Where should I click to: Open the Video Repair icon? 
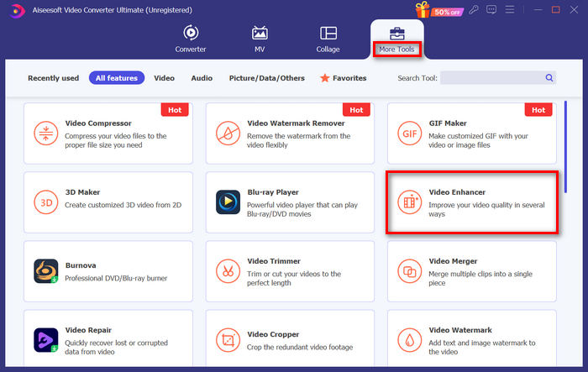point(45,340)
